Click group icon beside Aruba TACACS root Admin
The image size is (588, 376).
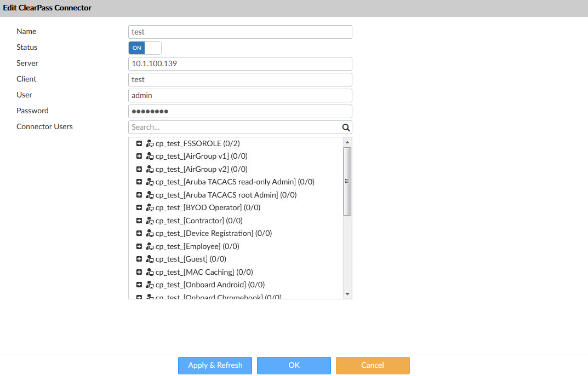[x=150, y=195]
